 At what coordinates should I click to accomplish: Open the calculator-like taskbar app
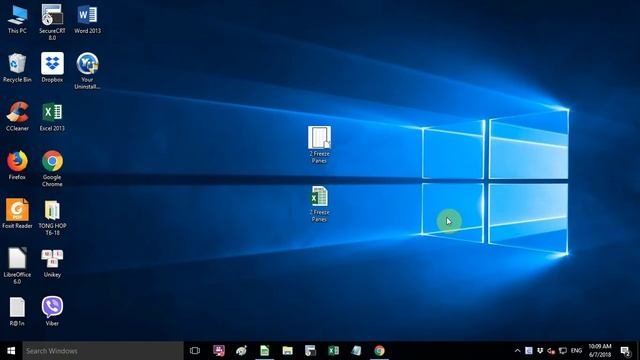pos(310,351)
